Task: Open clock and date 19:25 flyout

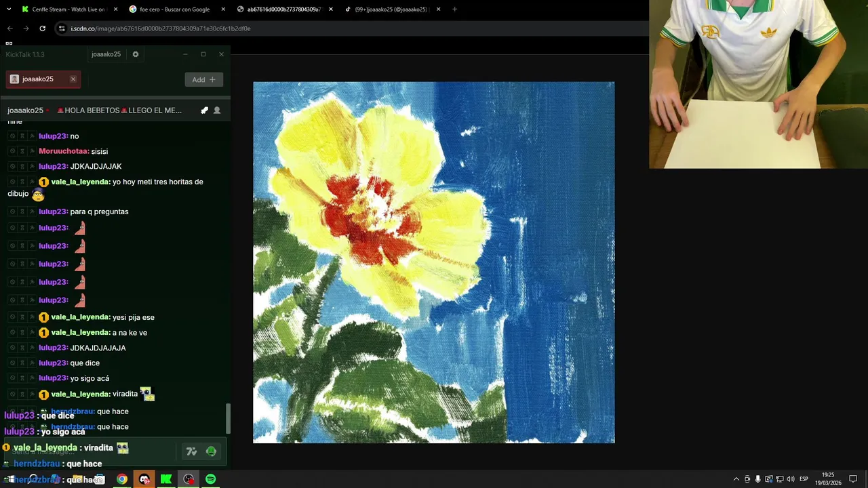Action: tap(828, 479)
